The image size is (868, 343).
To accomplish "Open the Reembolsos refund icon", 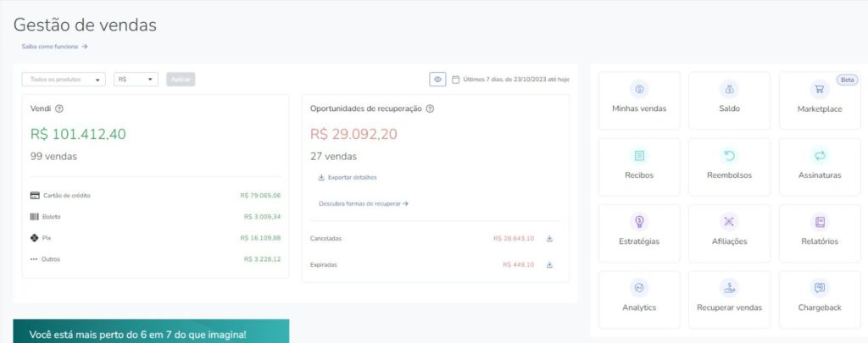I will click(x=729, y=156).
